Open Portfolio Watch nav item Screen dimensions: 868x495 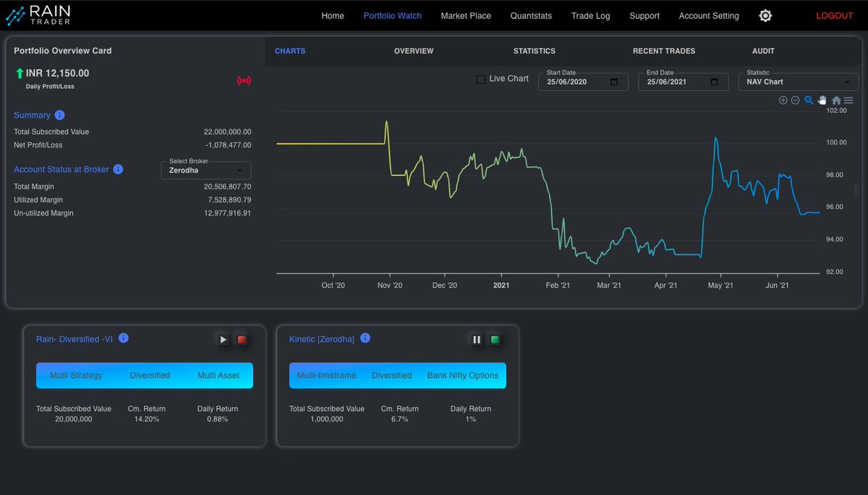click(x=393, y=16)
